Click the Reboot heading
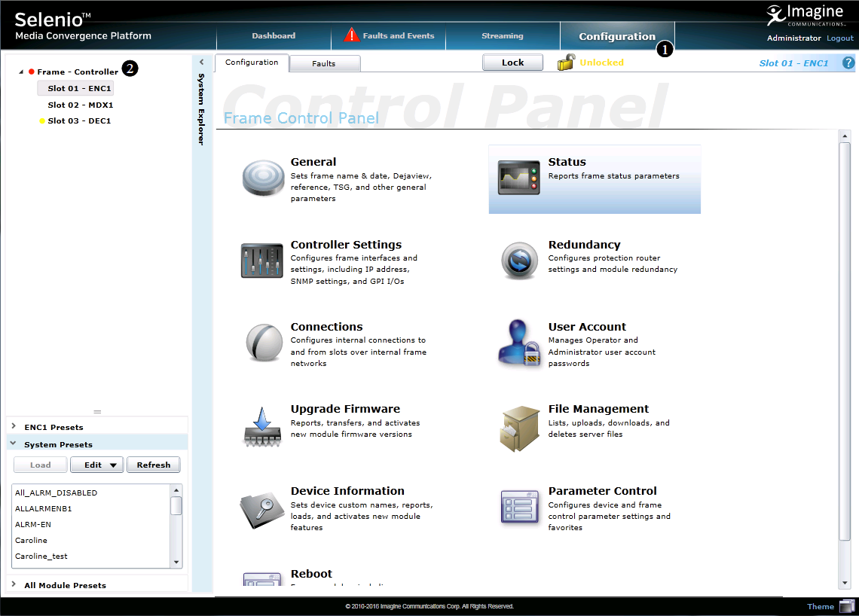The width and height of the screenshot is (859, 616). point(311,574)
